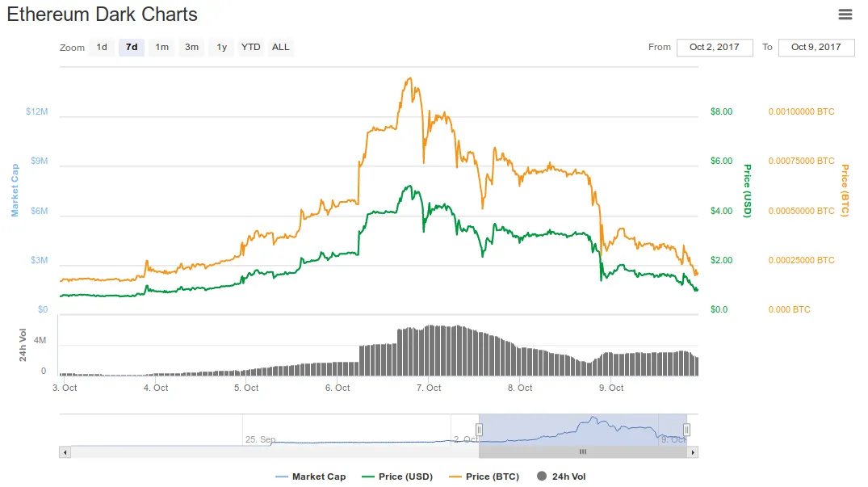This screenshot has width=868, height=487.
Task: Click the '3. Oct' x-axis label
Action: click(65, 388)
